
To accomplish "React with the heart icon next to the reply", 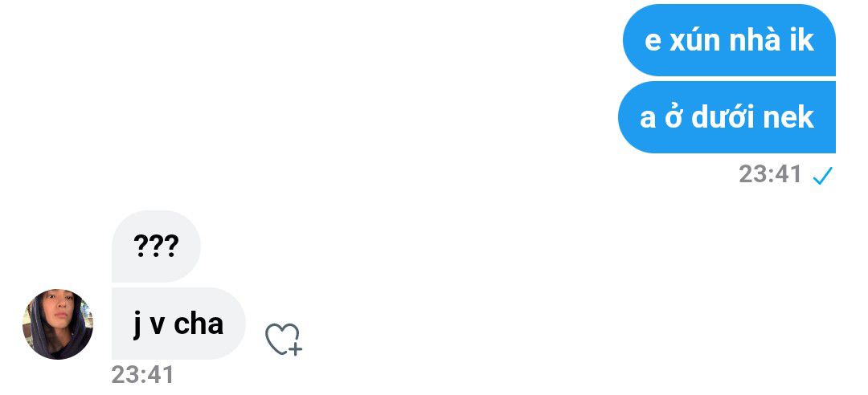I will [x=283, y=340].
